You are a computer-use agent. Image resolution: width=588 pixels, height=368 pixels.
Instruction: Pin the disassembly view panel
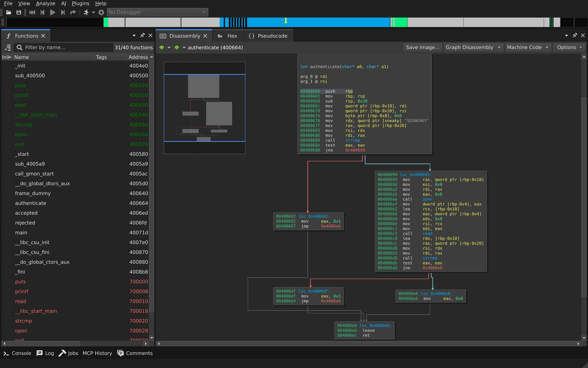(575, 36)
